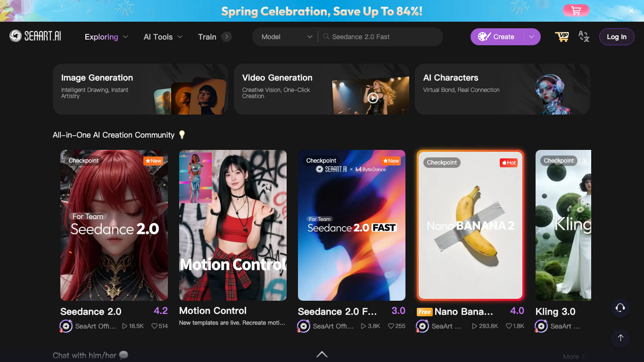The width and height of the screenshot is (644, 362).
Task: Click the 3.0 rating on Seedance 2.0 Fast
Action: (x=398, y=311)
